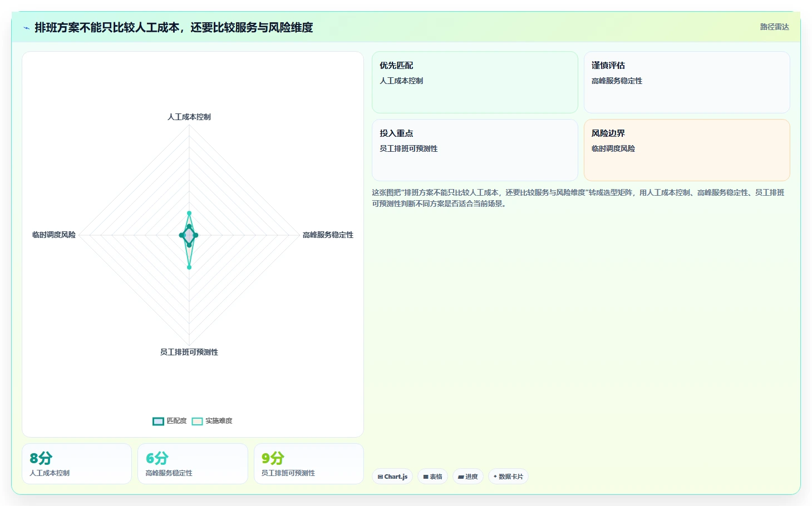The width and height of the screenshot is (812, 506).
Task: Toggle the 匹配度 legend item
Action: [170, 421]
